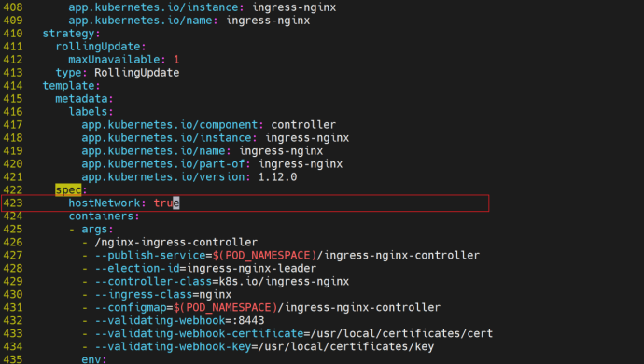Click 'metadata:' on line 415
644x364 pixels.
pos(84,99)
